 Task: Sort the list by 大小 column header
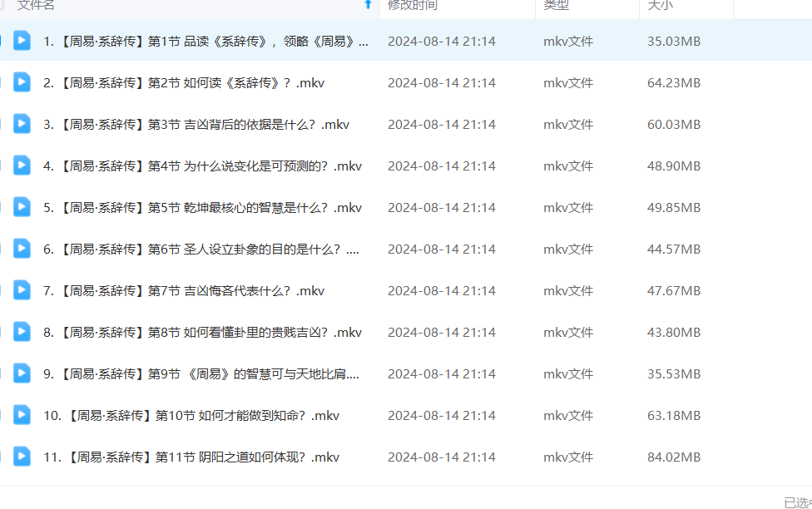[660, 5]
